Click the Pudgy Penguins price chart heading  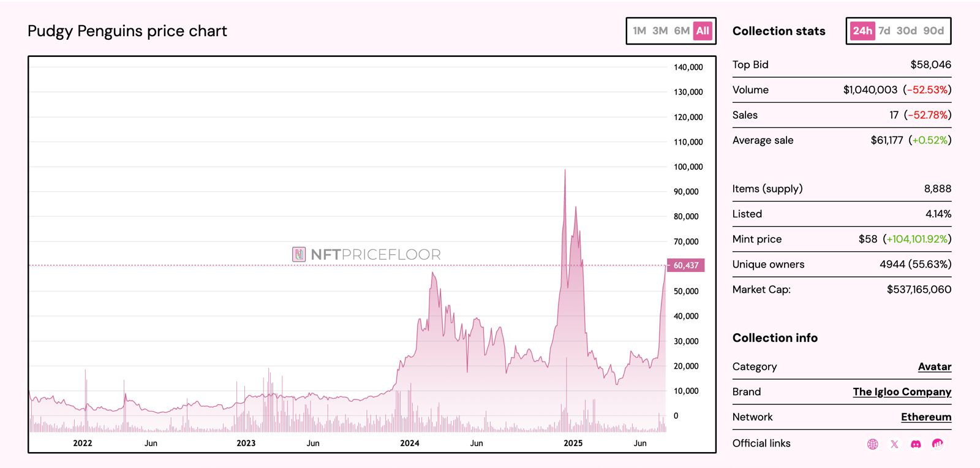pyautogui.click(x=127, y=31)
